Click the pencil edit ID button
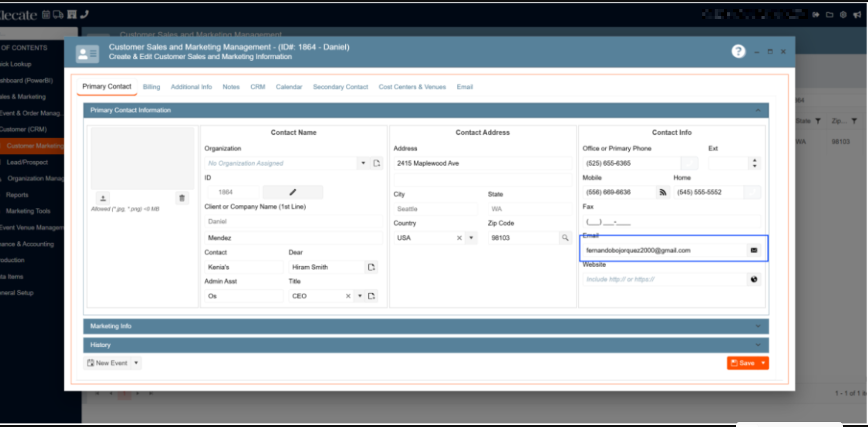 click(x=292, y=192)
